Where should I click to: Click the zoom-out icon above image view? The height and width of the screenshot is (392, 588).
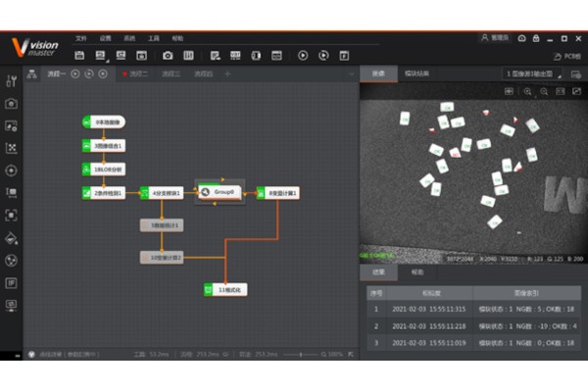point(544,91)
